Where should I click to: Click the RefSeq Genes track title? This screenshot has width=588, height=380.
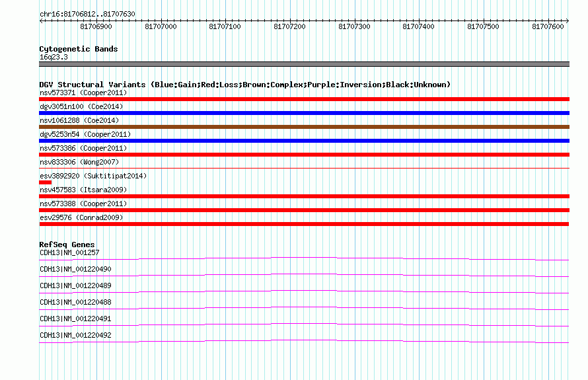[67, 245]
